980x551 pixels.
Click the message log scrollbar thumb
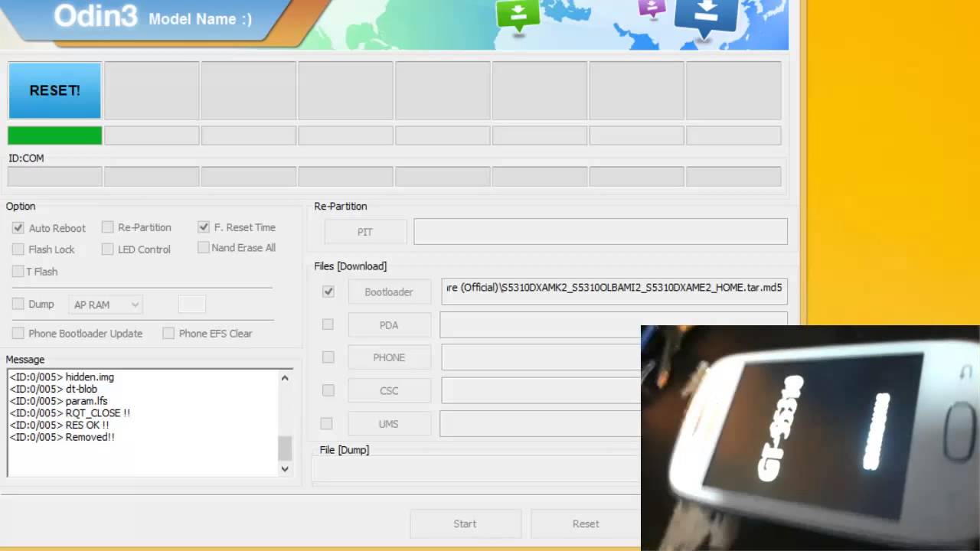(x=285, y=448)
